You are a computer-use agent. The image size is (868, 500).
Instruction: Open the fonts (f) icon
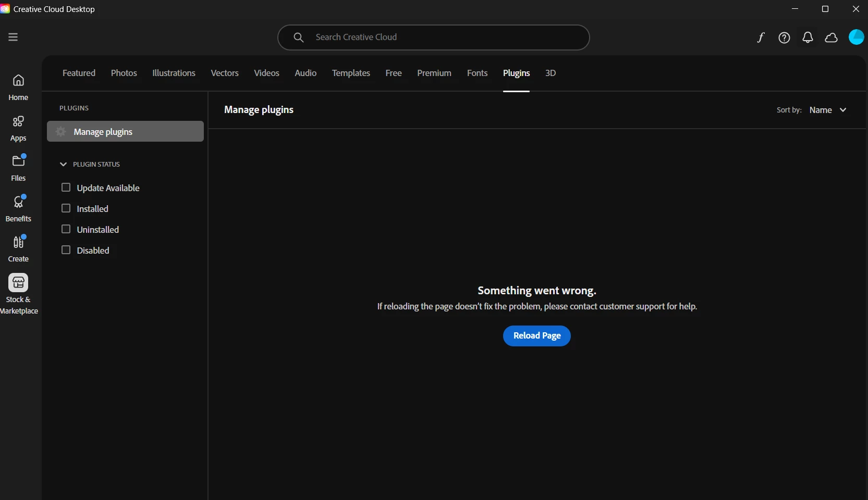point(761,37)
